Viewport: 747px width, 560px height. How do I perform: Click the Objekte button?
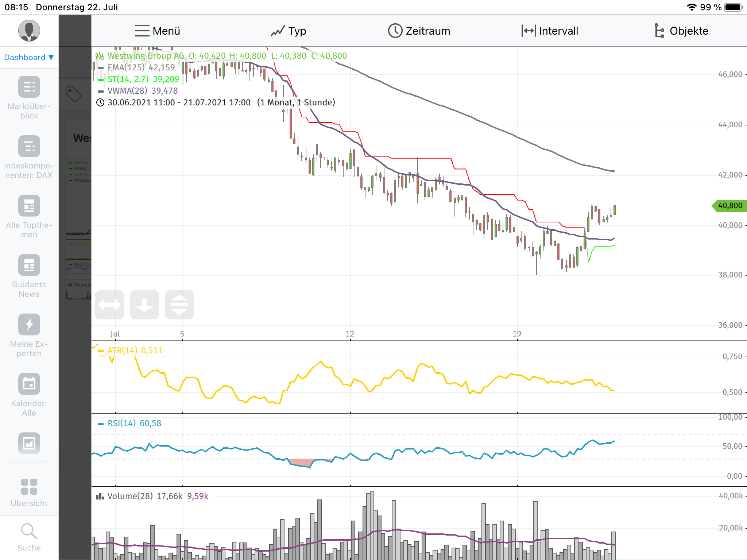pos(681,31)
